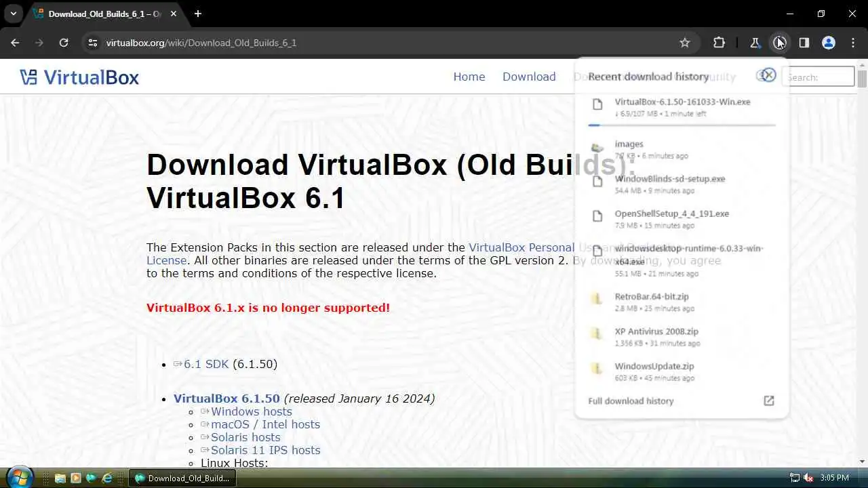
Task: Click the network tray icon
Action: coord(795,478)
